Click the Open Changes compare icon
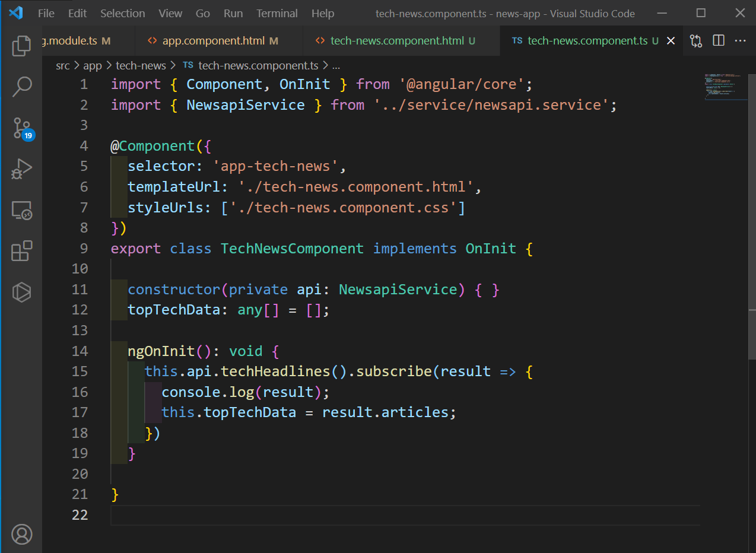Image resolution: width=756 pixels, height=553 pixels. point(696,41)
